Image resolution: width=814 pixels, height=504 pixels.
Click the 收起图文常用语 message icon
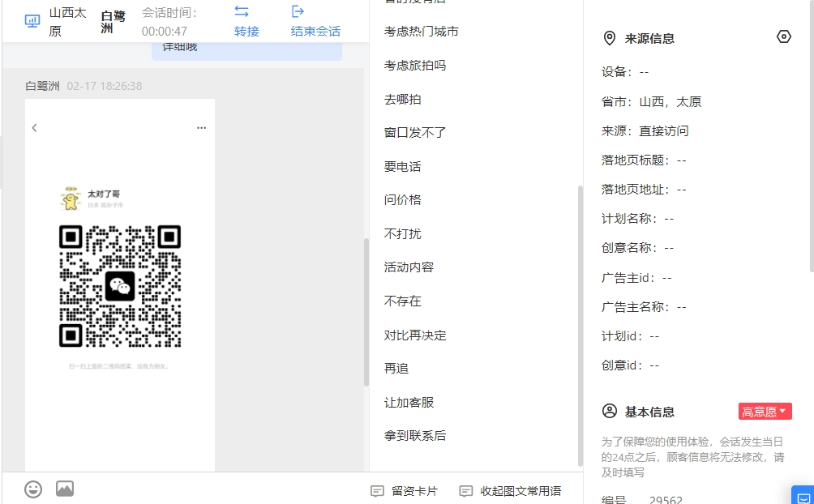[466, 491]
